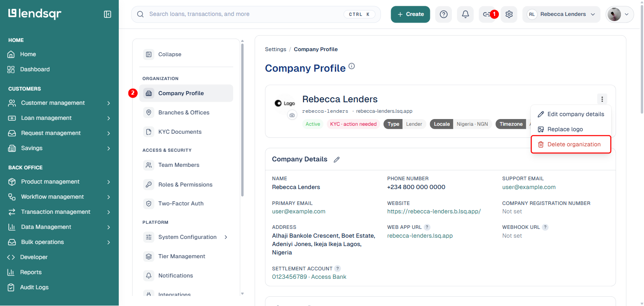Expand Customer management submenu
This screenshot has width=644, height=306.
pos(59,103)
